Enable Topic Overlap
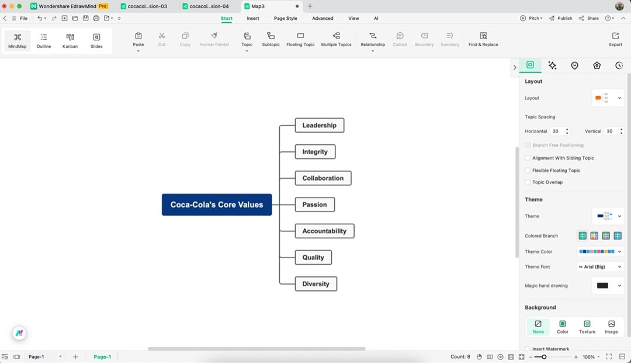The width and height of the screenshot is (631, 364). 528,182
